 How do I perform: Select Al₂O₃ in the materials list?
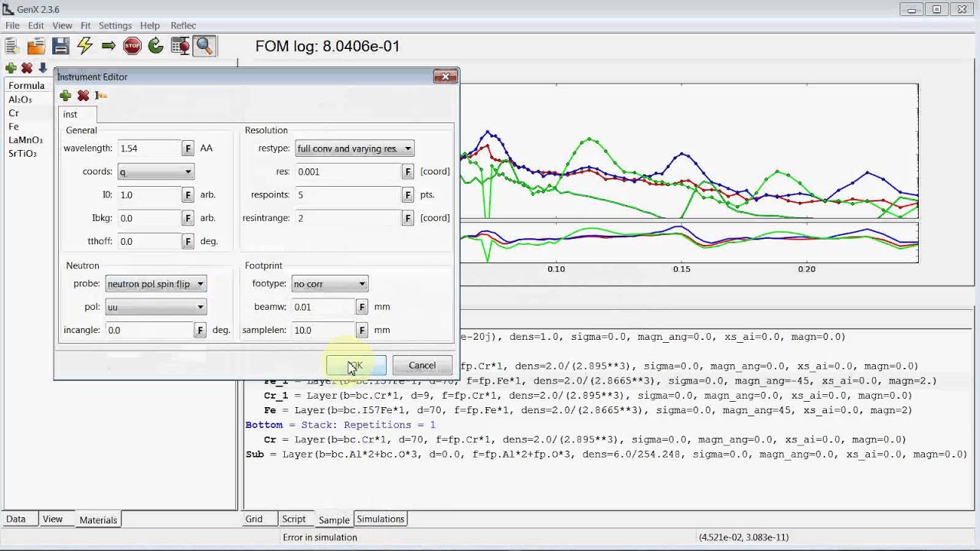tap(21, 99)
